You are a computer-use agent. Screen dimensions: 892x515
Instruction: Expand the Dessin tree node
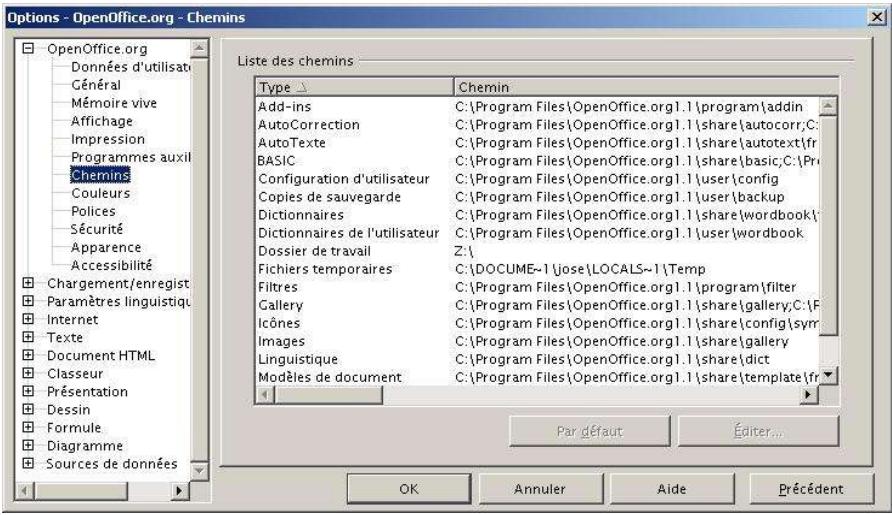point(28,409)
